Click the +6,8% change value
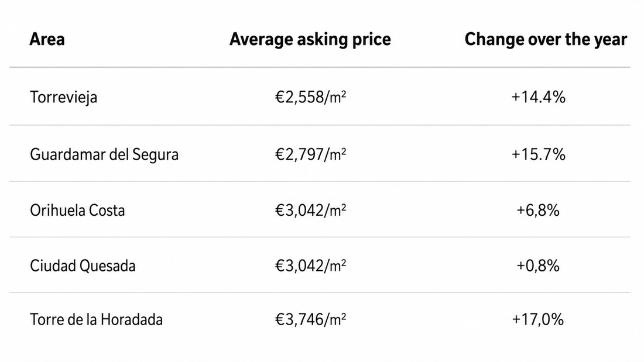The image size is (644, 362). coord(538,211)
